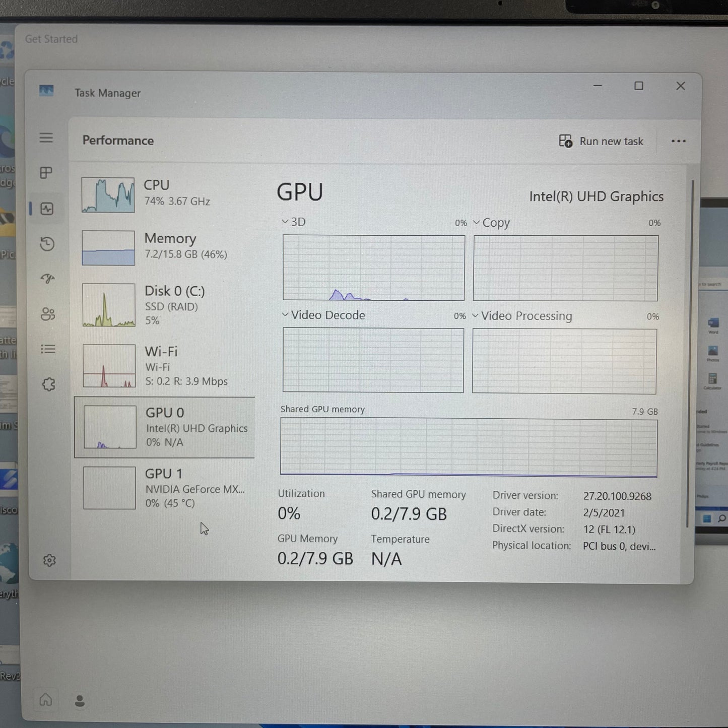Click Run new task button

601,141
